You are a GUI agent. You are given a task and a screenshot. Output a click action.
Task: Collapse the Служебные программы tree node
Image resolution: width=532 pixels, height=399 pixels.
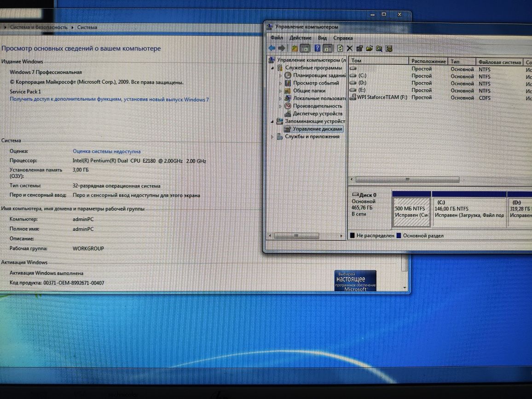pyautogui.click(x=272, y=68)
